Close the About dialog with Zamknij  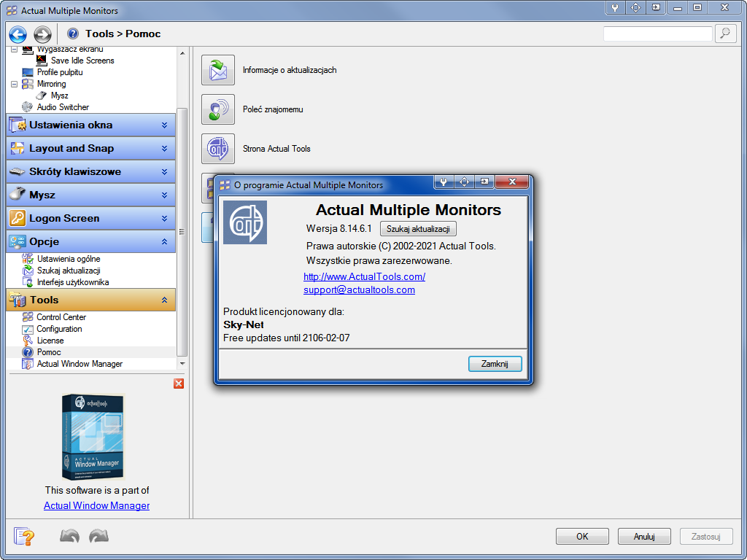point(495,364)
